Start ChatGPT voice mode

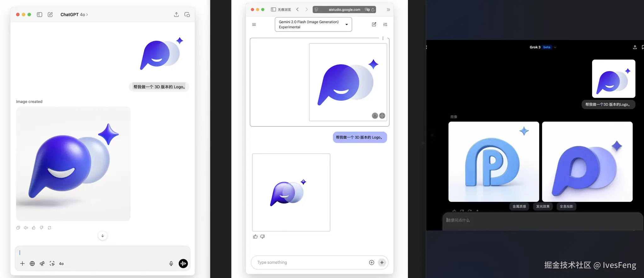point(183,264)
